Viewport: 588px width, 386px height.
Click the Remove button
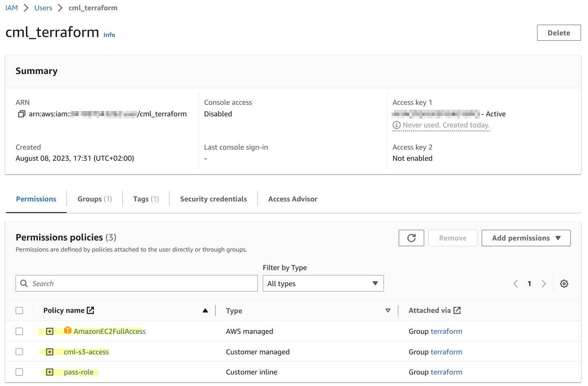[452, 238]
